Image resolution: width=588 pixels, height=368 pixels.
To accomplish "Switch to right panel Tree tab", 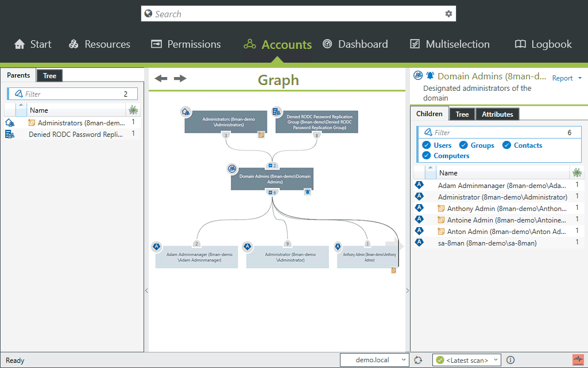I will tap(462, 114).
